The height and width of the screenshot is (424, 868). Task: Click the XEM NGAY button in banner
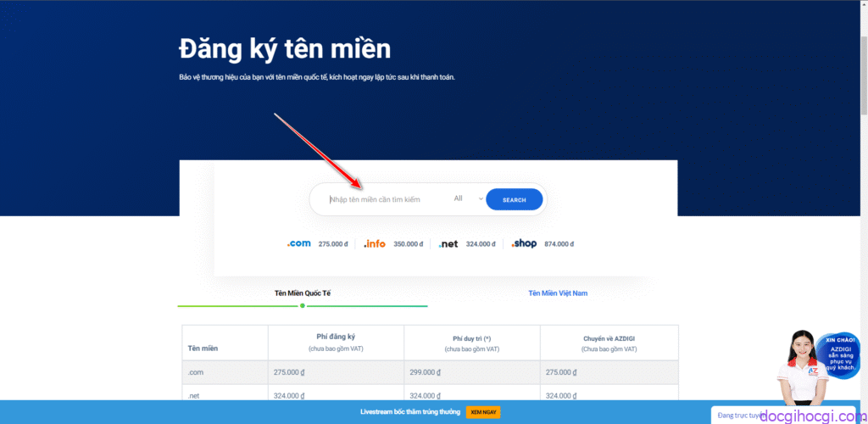pos(483,412)
